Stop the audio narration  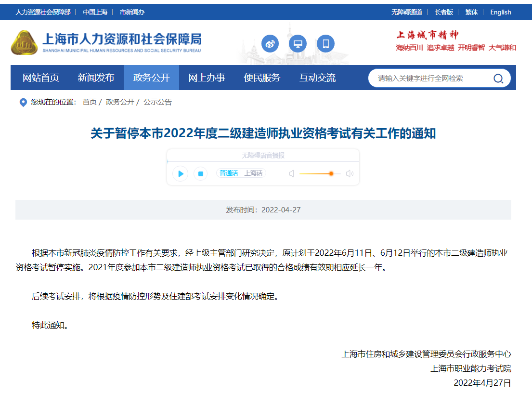tap(201, 173)
